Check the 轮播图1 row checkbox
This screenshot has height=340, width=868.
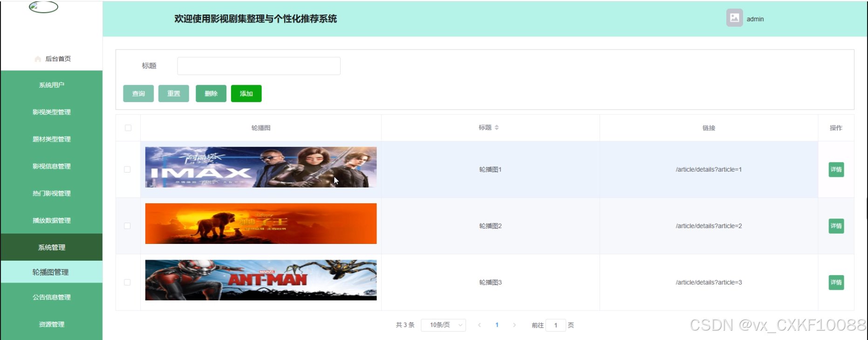(x=127, y=169)
